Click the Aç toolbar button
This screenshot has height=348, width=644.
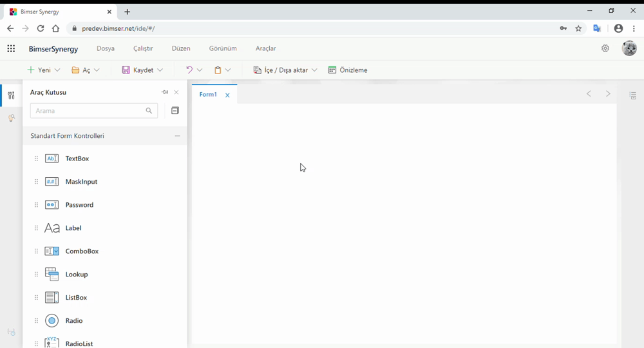[81, 70]
